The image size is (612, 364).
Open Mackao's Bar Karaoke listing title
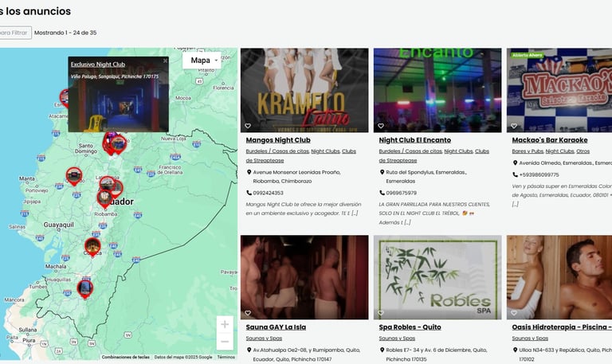[x=550, y=140]
